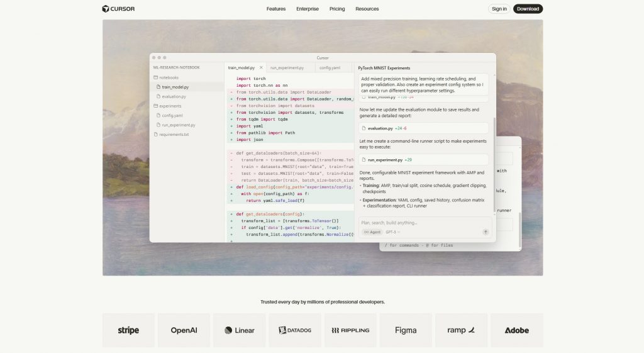The height and width of the screenshot is (353, 644).
Task: Click the send arrow button in chat
Action: (485, 232)
